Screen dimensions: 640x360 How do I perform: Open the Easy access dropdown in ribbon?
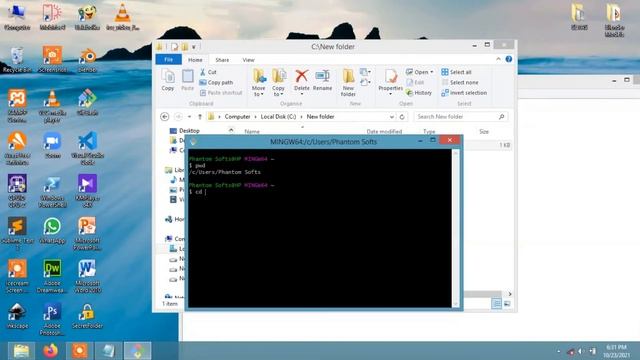365,82
